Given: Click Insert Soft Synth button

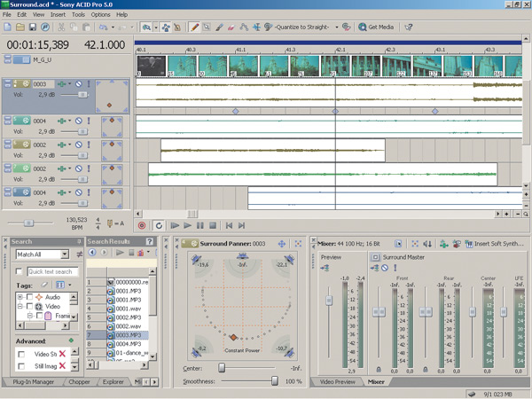Looking at the screenshot, I should [x=495, y=244].
